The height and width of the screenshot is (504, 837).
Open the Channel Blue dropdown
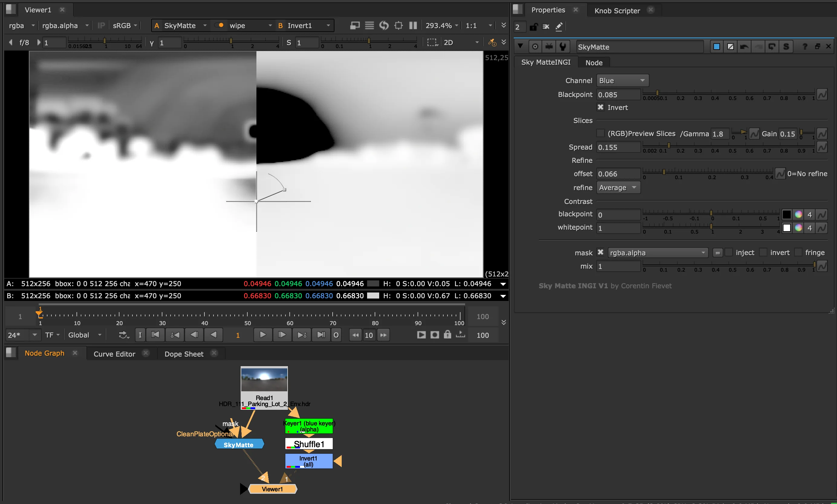click(x=622, y=80)
